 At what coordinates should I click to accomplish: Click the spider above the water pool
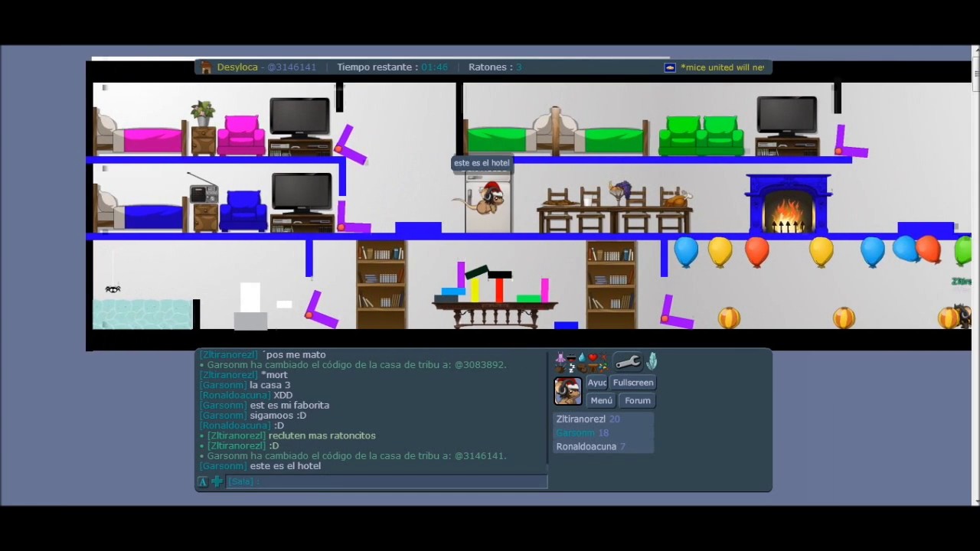click(x=113, y=289)
